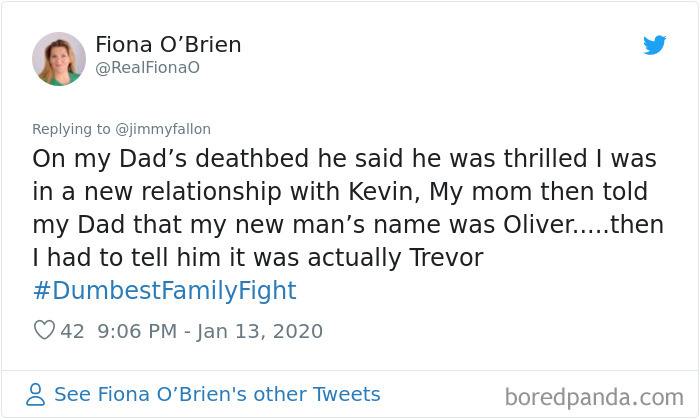Click the Jan 13, 2020 date

click(260, 330)
